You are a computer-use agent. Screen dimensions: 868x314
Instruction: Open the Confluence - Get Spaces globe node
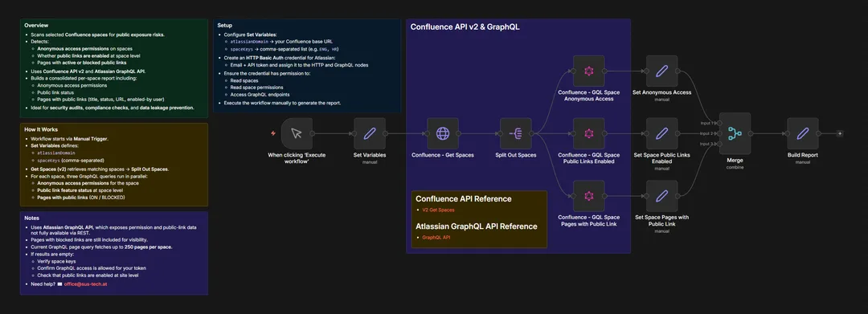[x=443, y=133]
